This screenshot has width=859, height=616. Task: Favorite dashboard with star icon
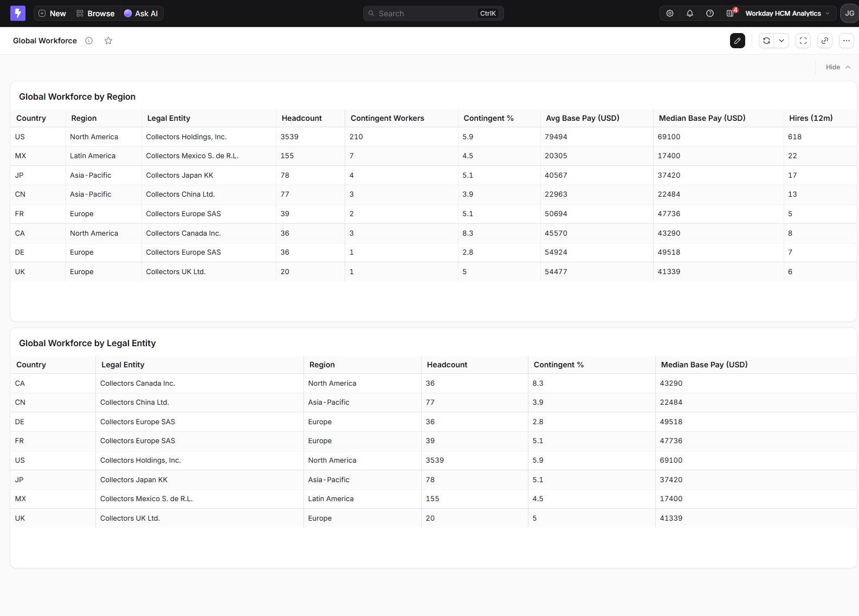[108, 41]
